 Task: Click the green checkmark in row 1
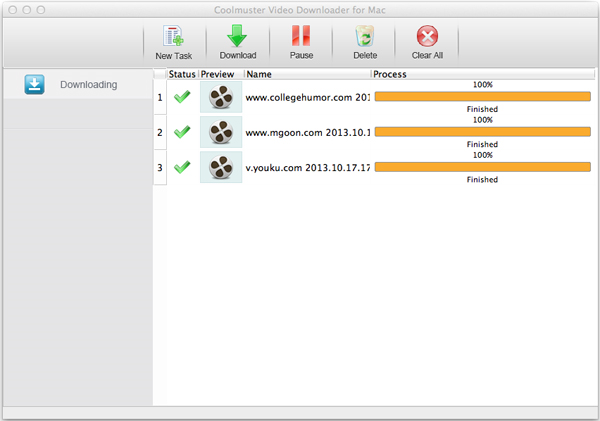tap(181, 97)
